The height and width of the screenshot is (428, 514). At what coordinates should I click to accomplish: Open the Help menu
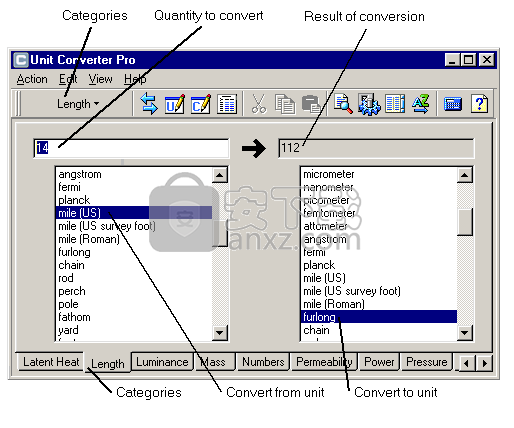point(135,79)
